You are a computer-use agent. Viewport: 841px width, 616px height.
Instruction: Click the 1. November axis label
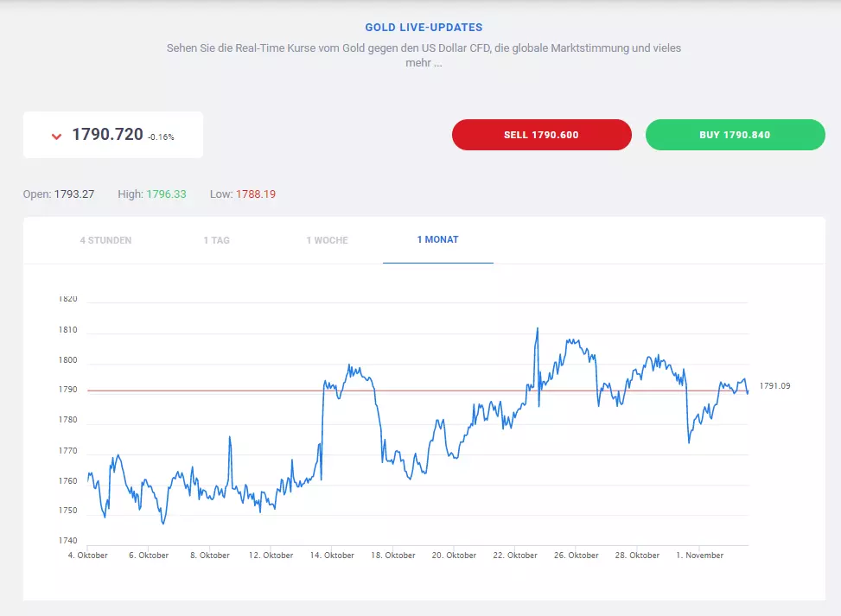pyautogui.click(x=699, y=556)
